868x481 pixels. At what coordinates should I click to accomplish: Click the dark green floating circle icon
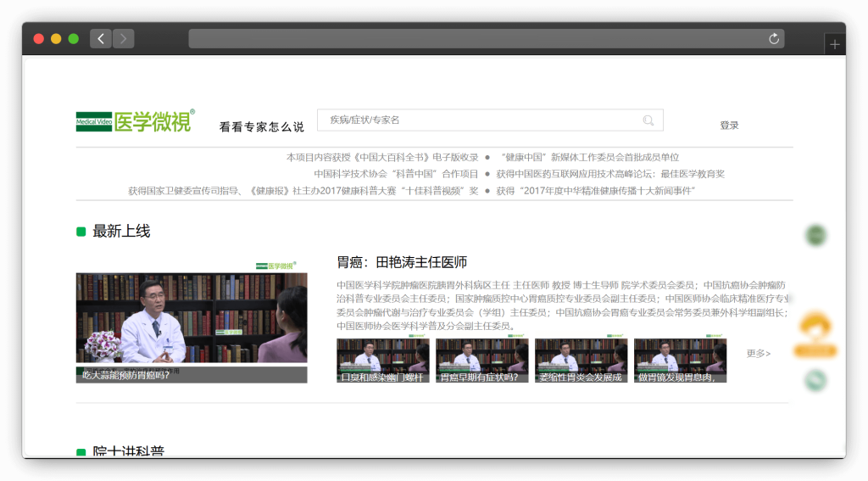coord(815,236)
